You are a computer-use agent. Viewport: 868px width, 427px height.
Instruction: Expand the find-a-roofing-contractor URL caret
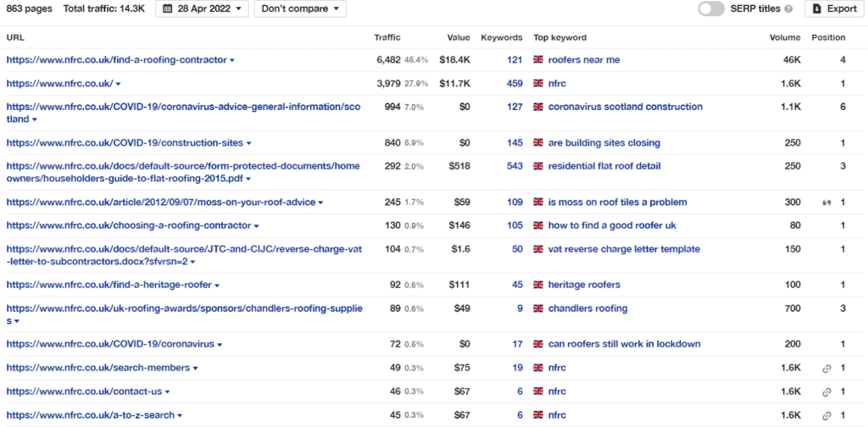click(232, 60)
